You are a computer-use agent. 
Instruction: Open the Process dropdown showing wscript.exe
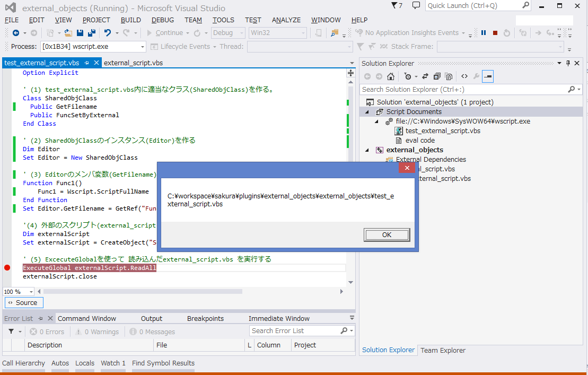tap(142, 46)
